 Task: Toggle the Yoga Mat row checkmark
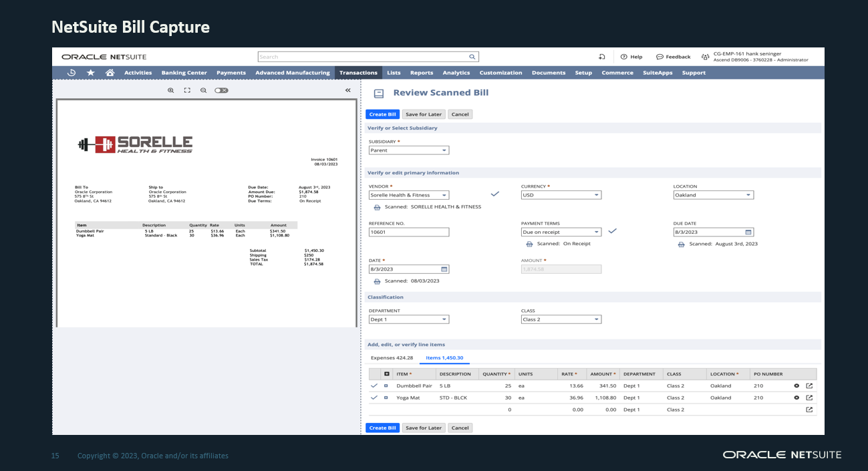[374, 398]
